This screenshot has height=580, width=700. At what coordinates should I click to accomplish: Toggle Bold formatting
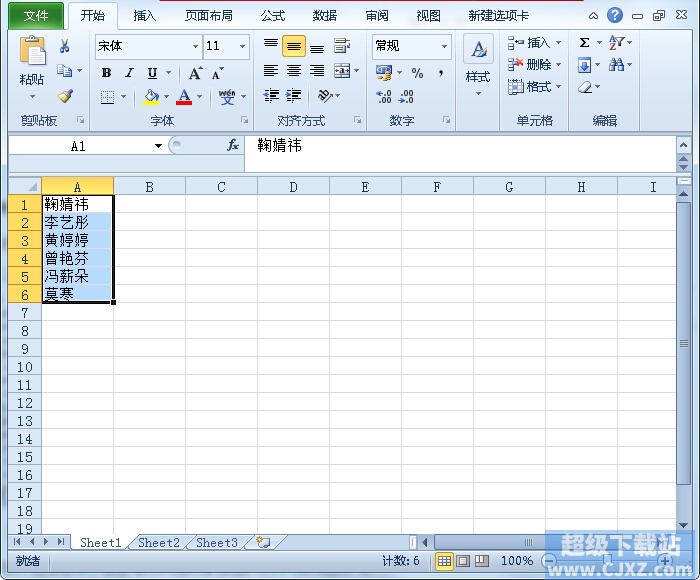click(x=106, y=73)
